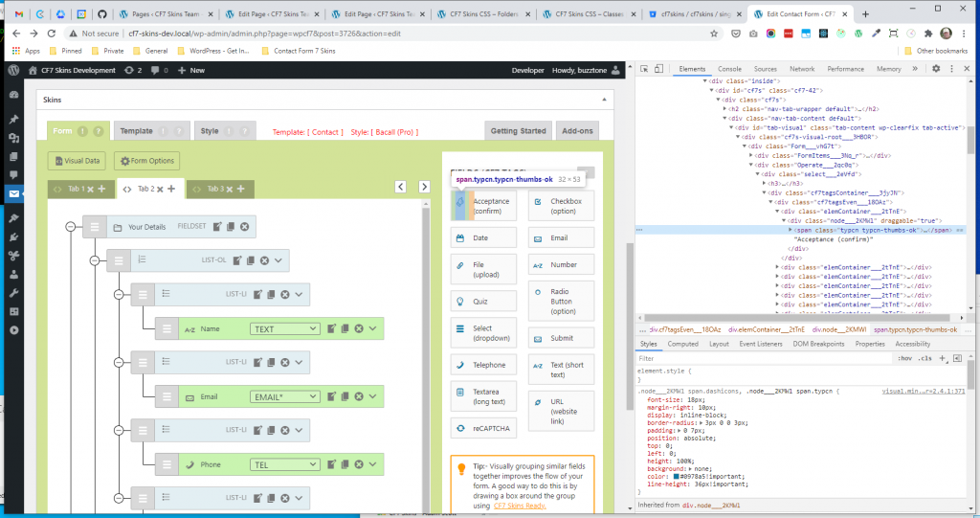980x518 pixels.
Task: Open the Console tab in DevTools
Action: point(729,69)
